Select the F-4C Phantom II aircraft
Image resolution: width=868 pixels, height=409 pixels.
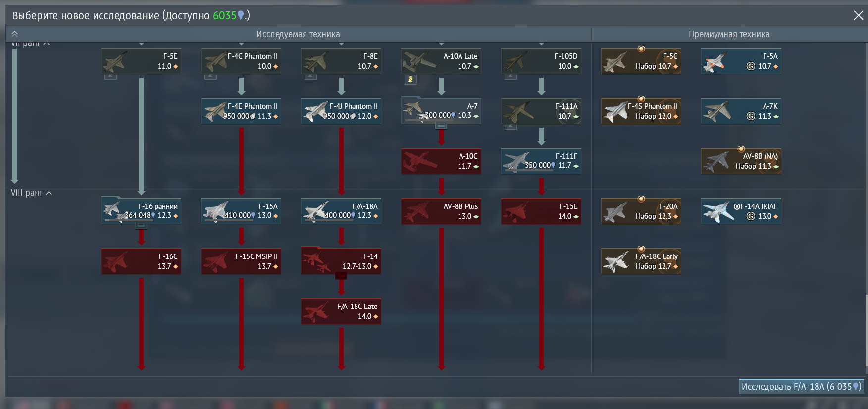pos(241,61)
